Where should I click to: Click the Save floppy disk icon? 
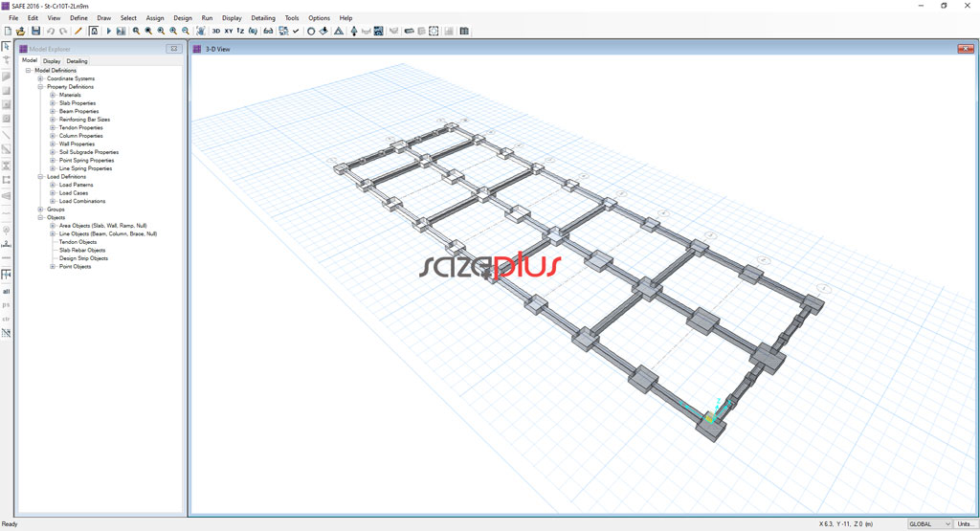pos(35,31)
